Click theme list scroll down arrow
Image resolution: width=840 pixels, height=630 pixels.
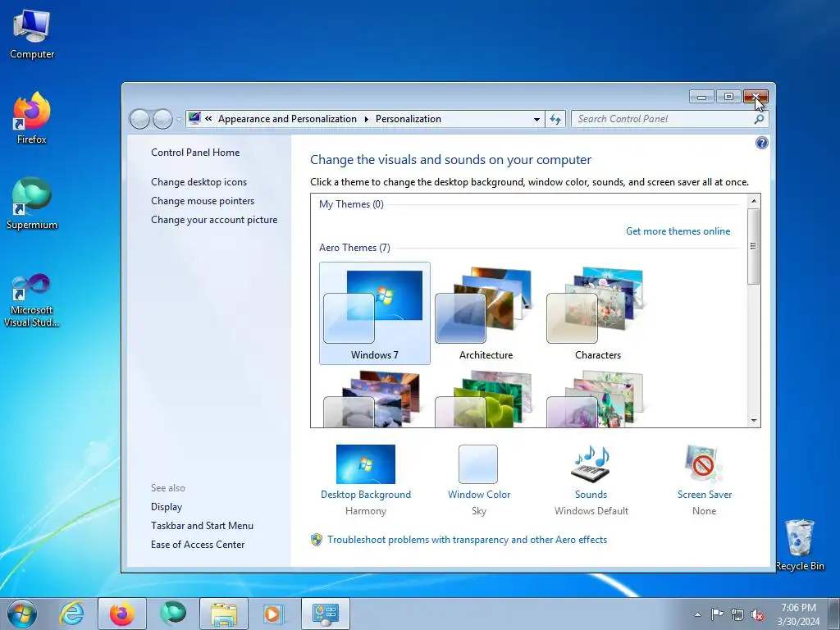point(754,421)
